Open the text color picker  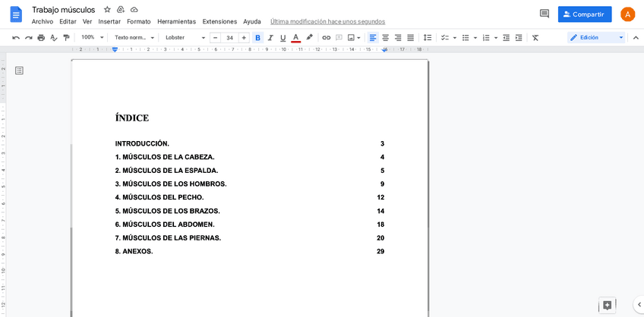[296, 38]
